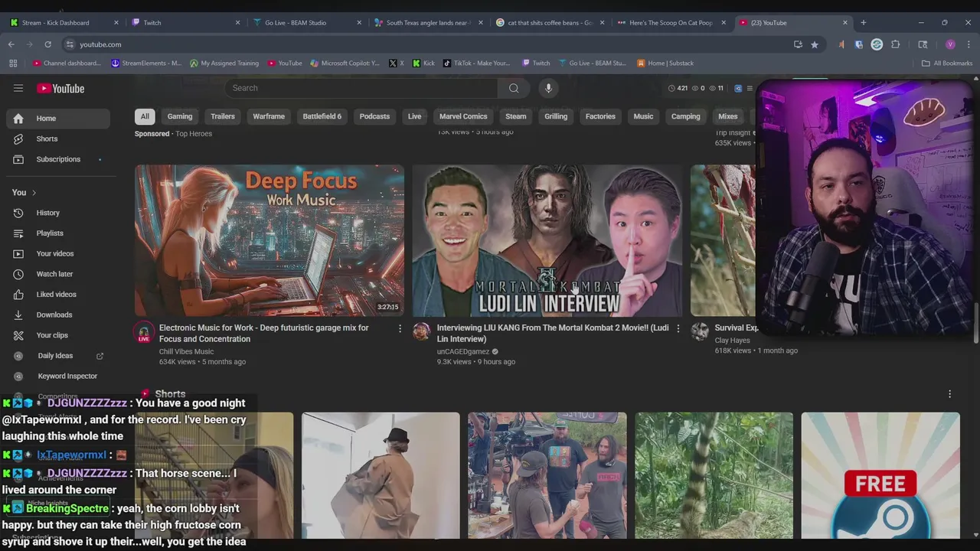
Task: Click the Chill Vibes Music channel avatar
Action: (x=144, y=332)
